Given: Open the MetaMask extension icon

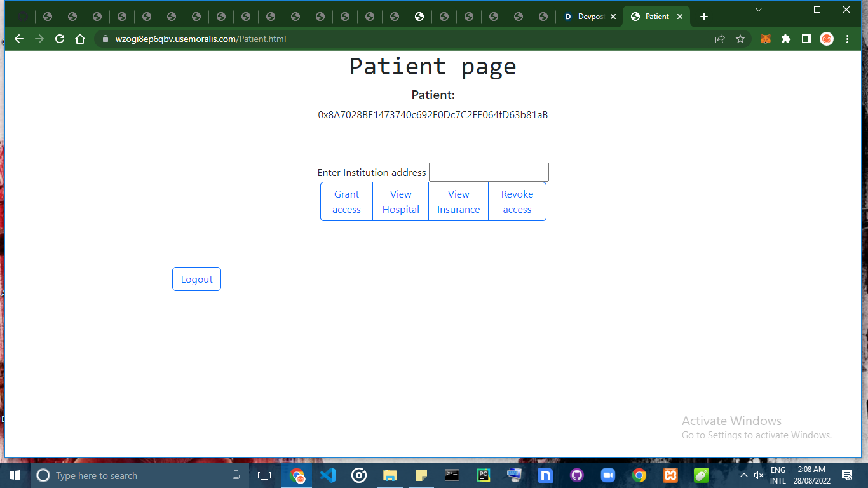Looking at the screenshot, I should (766, 39).
